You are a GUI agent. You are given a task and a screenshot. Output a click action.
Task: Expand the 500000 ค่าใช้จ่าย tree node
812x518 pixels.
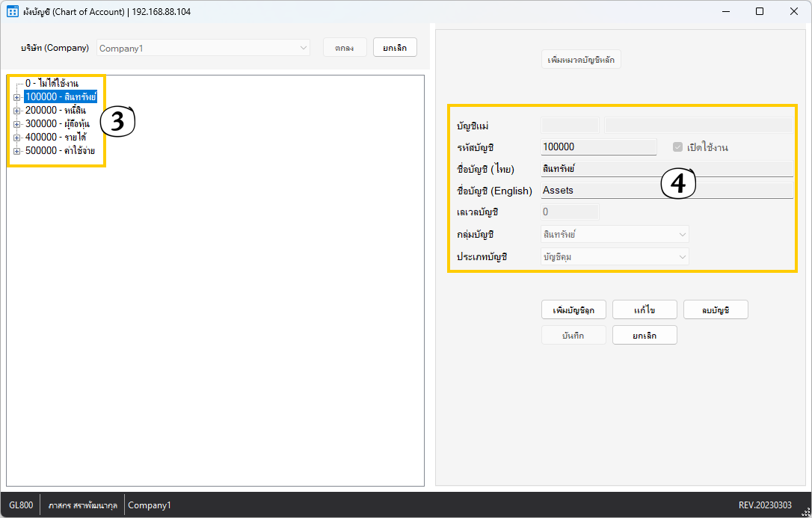(x=16, y=151)
